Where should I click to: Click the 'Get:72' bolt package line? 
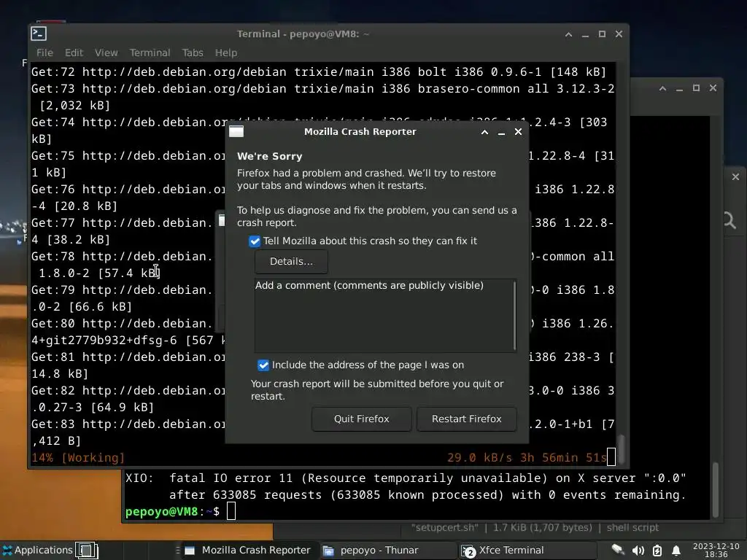[319, 72]
